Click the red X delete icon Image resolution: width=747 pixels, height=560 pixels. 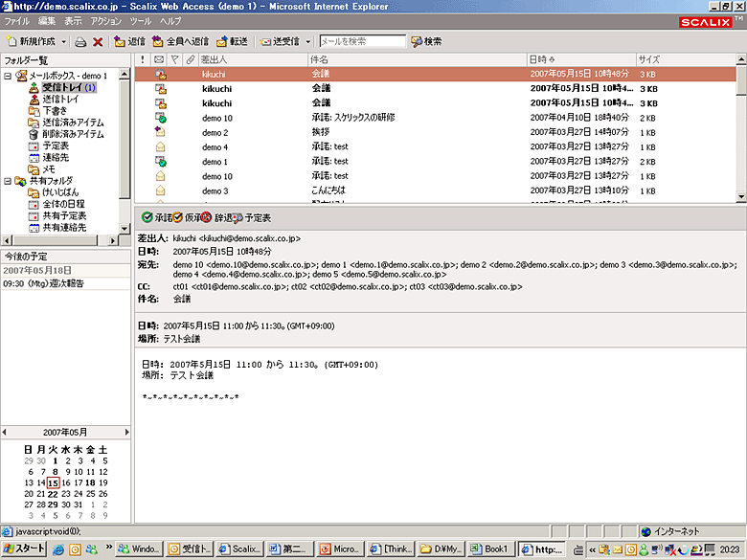coord(98,42)
